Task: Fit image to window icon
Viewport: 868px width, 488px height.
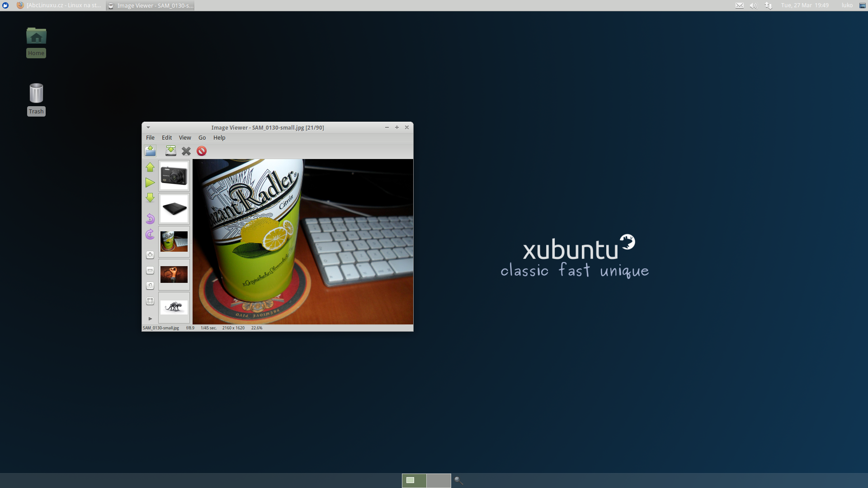Action: pos(150,301)
